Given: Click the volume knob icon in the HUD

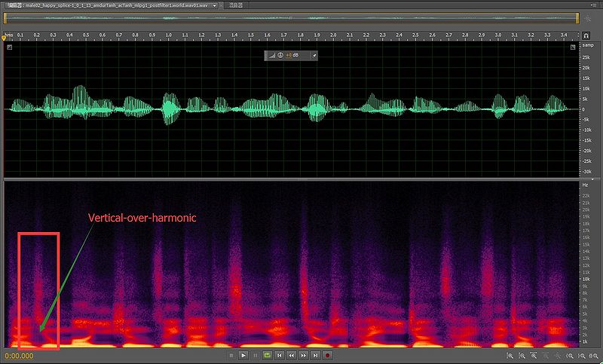Looking at the screenshot, I should (x=279, y=55).
